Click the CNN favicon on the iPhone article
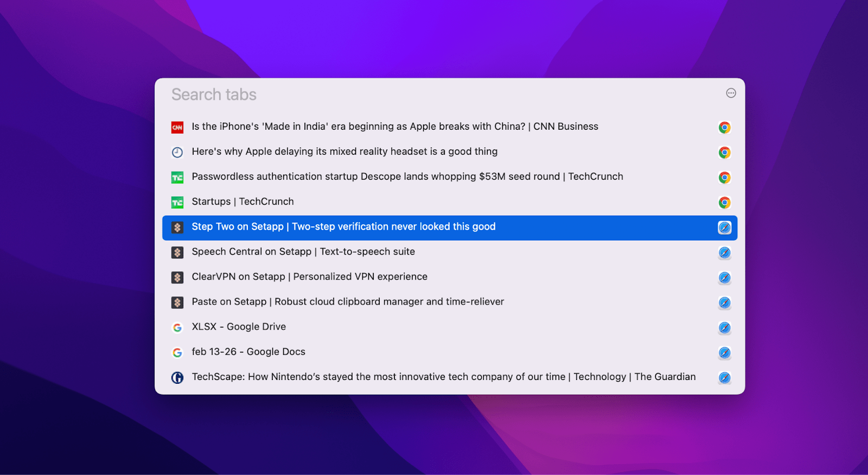The image size is (868, 475). 177,128
